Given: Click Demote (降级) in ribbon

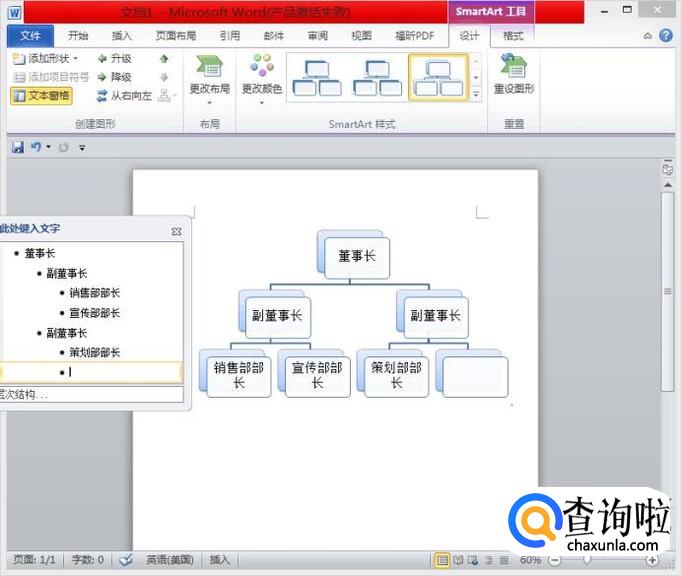Looking at the screenshot, I should click(x=114, y=77).
